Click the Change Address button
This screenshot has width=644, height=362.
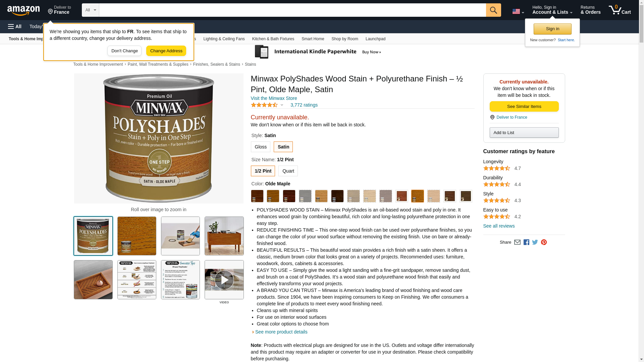click(x=166, y=51)
